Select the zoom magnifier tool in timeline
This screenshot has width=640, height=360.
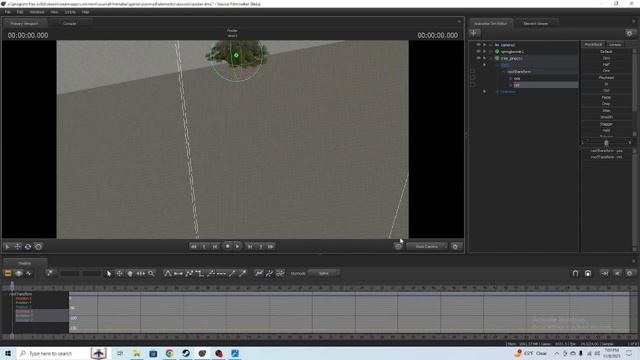tap(151, 273)
